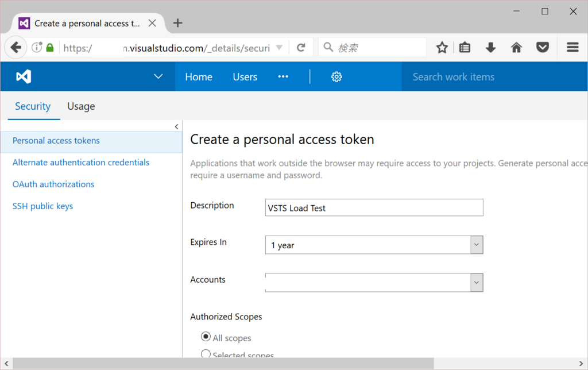588x370 pixels.
Task: Open the bookmarks list icon
Action: tap(465, 48)
